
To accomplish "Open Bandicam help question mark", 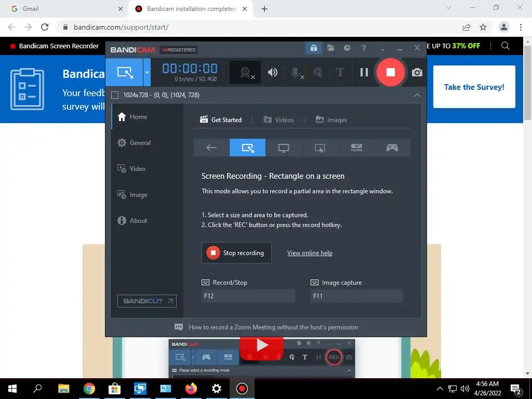I will tap(364, 48).
